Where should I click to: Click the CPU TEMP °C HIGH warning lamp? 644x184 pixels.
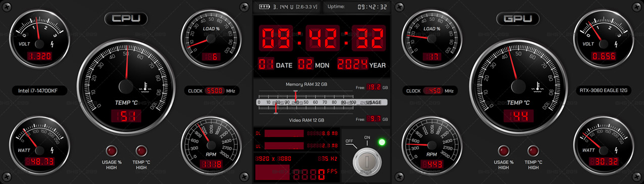point(141,151)
